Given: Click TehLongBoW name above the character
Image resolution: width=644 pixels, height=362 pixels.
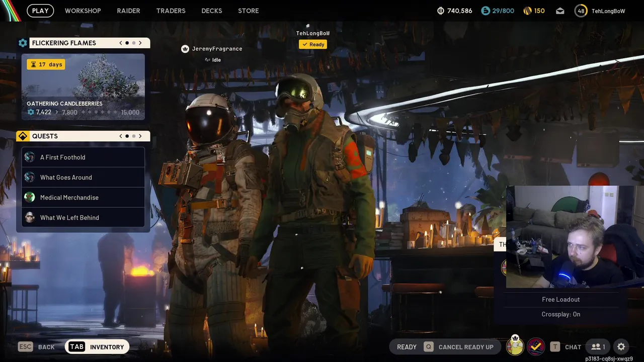Looking at the screenshot, I should click(x=313, y=33).
